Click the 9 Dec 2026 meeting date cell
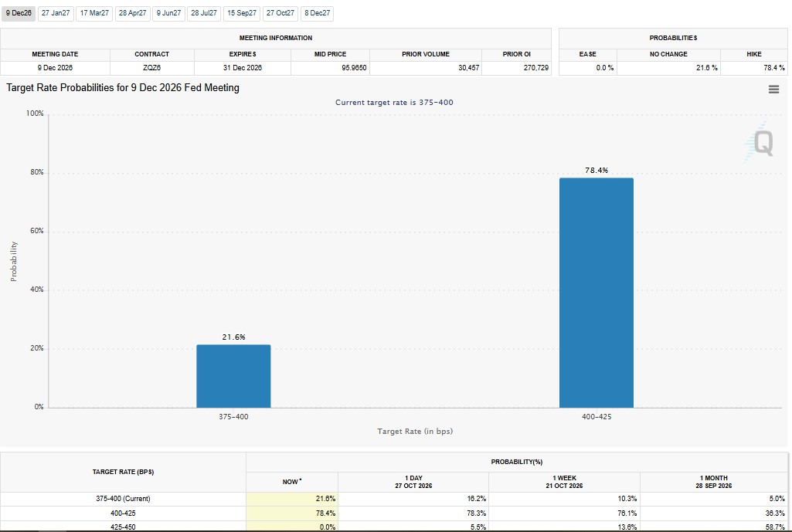792x532 pixels. pyautogui.click(x=55, y=68)
